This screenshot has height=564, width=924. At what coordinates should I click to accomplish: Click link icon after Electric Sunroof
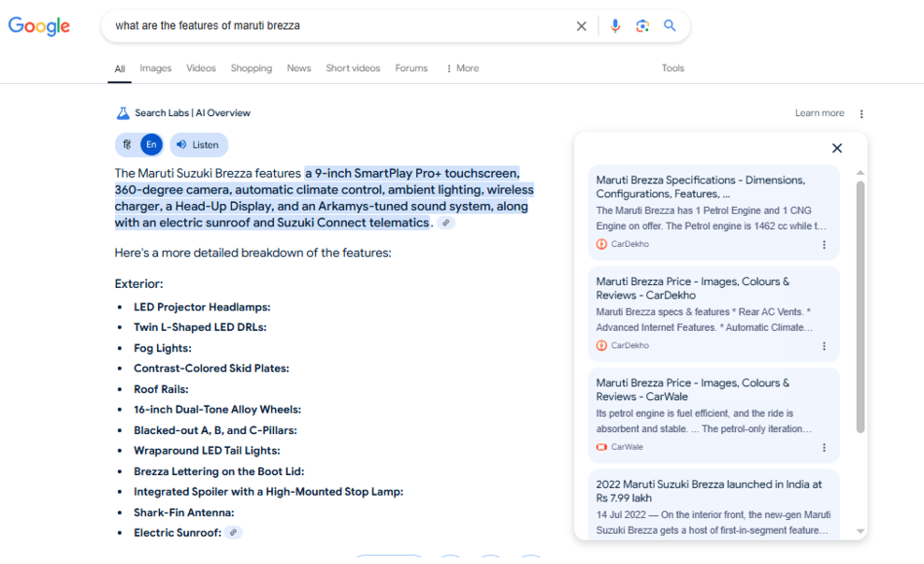point(234,532)
